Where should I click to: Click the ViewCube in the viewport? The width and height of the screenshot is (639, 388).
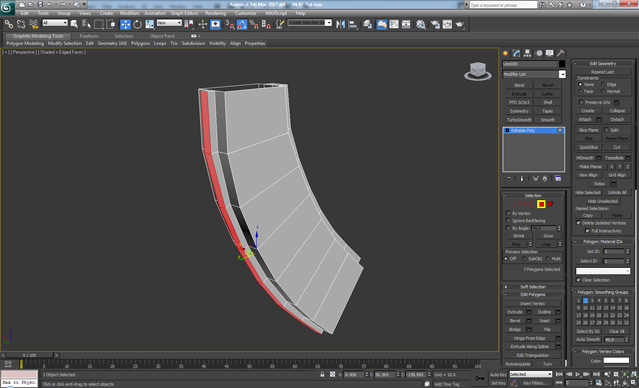point(478,71)
